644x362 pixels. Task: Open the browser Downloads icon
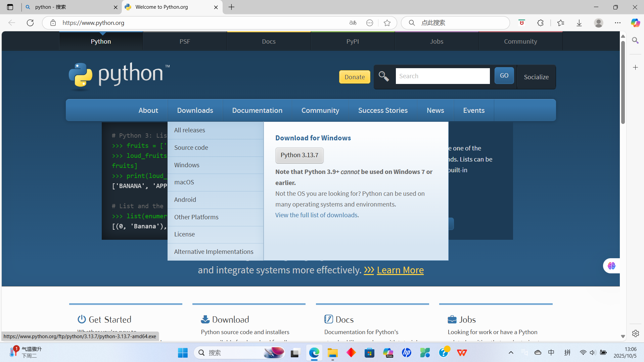tap(580, 23)
